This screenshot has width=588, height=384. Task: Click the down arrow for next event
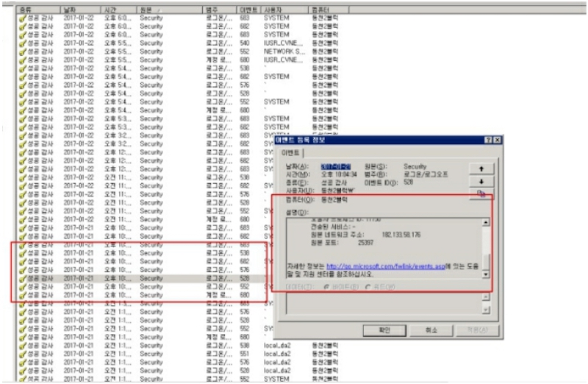(481, 181)
